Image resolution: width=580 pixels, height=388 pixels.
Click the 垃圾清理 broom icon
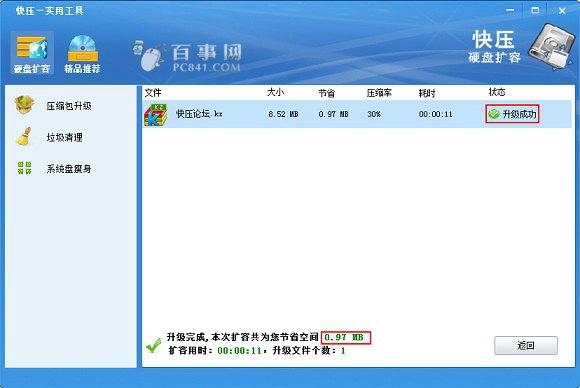click(x=24, y=136)
